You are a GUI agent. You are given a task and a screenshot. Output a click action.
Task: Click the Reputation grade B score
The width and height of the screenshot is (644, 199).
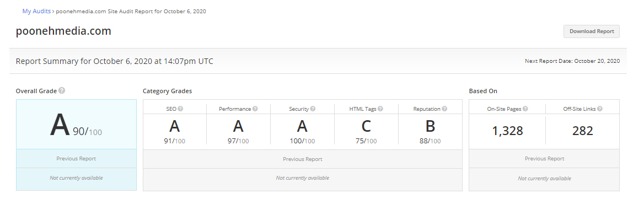coord(430,131)
